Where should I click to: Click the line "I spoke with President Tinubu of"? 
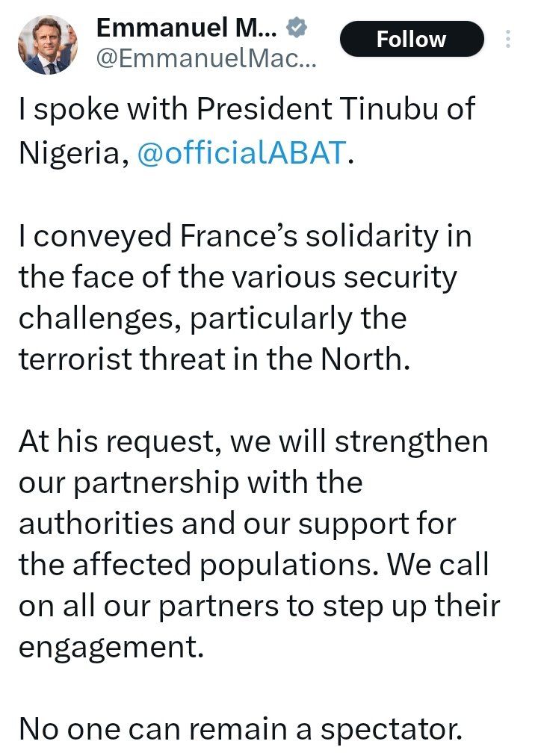[247, 111]
